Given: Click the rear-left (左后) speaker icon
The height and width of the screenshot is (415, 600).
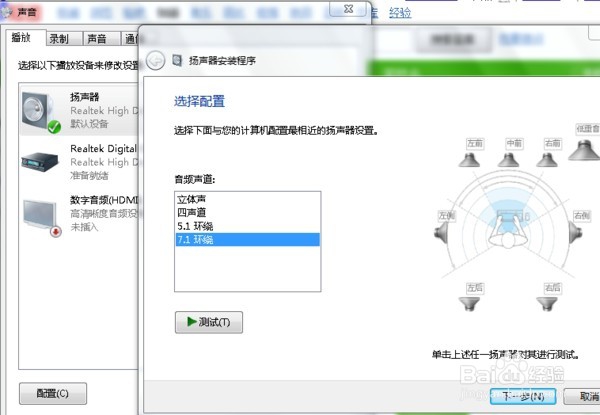Looking at the screenshot, I should pos(469,304).
